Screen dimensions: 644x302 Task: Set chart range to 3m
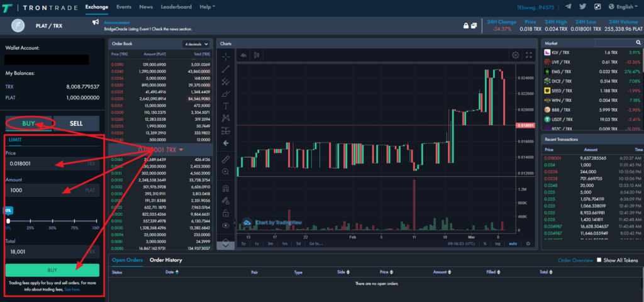(x=270, y=243)
